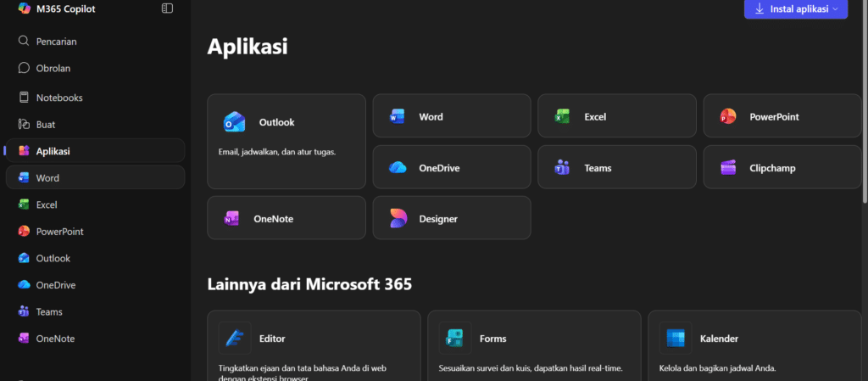Select the Word label in the sidebar
The height and width of the screenshot is (381, 868).
coord(47,178)
